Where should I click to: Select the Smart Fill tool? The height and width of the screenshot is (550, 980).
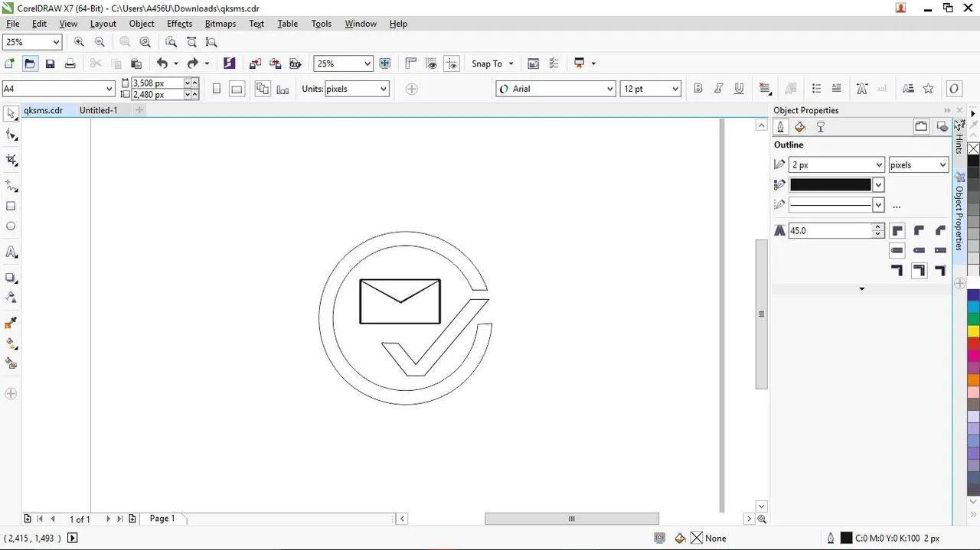click(x=11, y=364)
